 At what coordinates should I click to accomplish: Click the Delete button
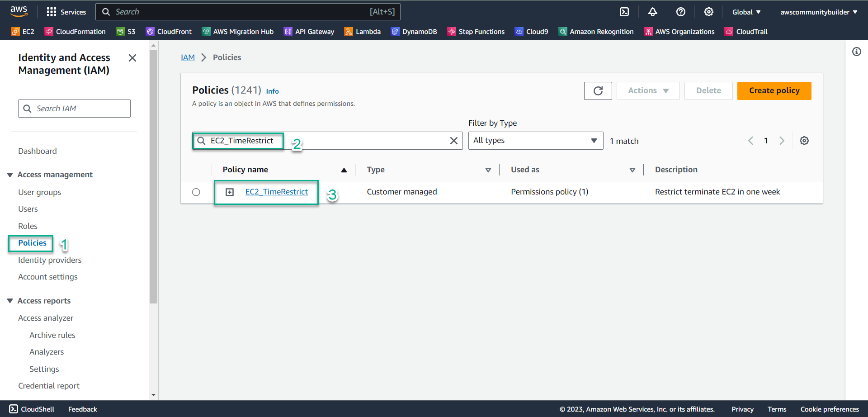pos(708,91)
